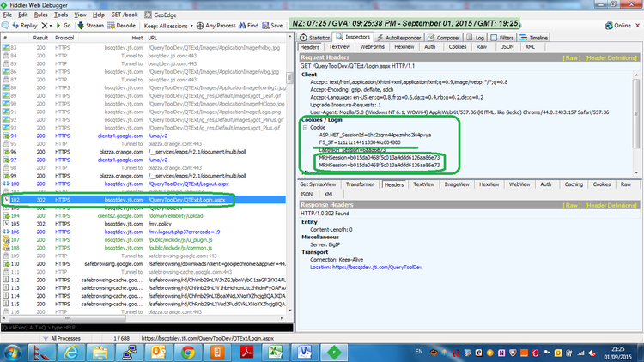Switch to the Log tab
This screenshot has width=644, height=362.
(476, 38)
